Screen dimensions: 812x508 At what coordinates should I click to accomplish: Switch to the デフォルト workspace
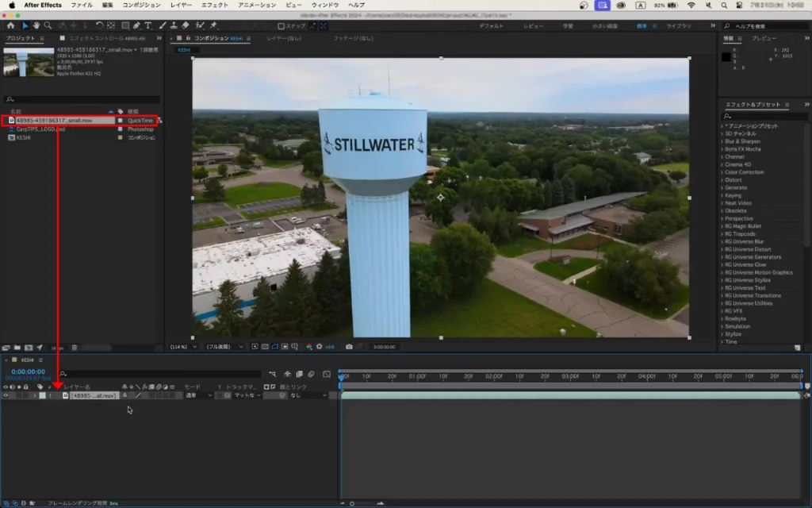click(x=491, y=25)
